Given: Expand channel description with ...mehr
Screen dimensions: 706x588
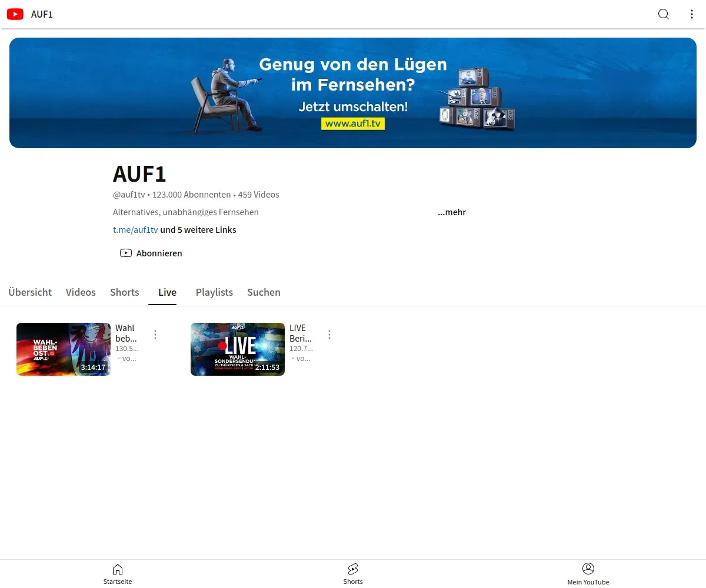Looking at the screenshot, I should pyautogui.click(x=452, y=212).
